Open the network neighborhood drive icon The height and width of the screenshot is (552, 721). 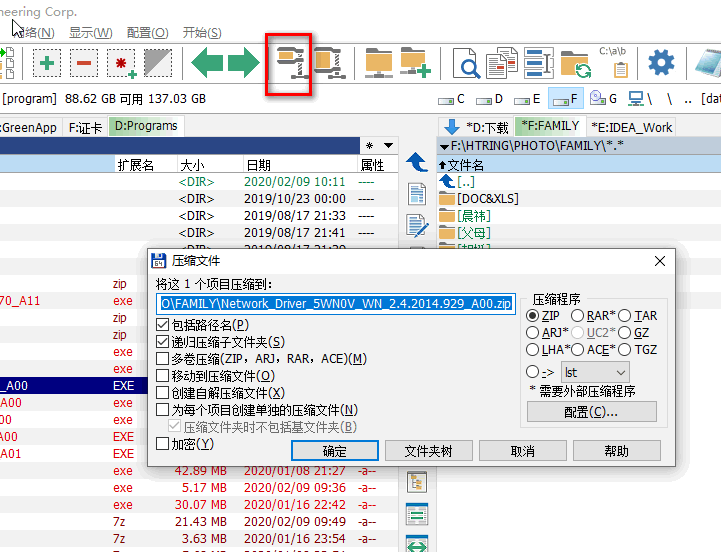coord(641,98)
